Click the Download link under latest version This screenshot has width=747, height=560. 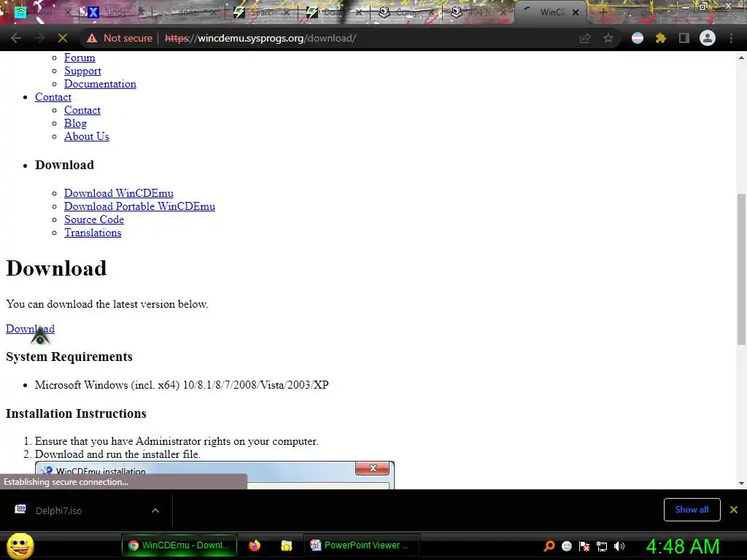point(30,329)
